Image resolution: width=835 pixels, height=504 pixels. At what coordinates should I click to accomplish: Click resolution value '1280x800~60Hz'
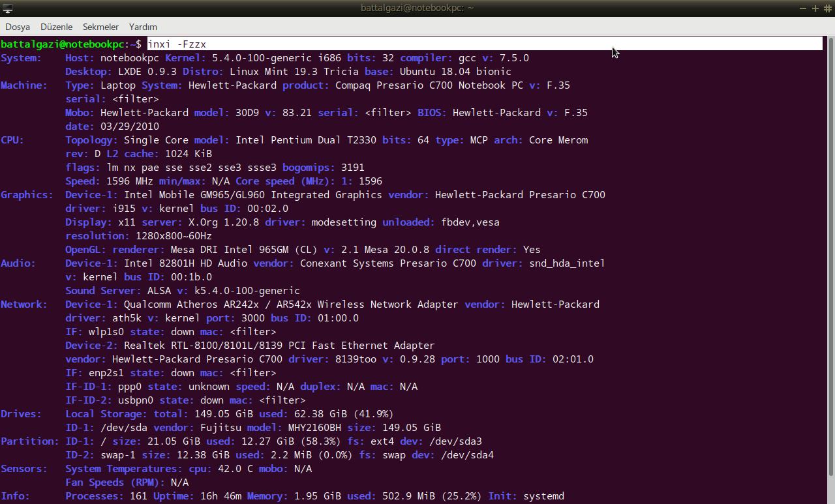click(174, 236)
